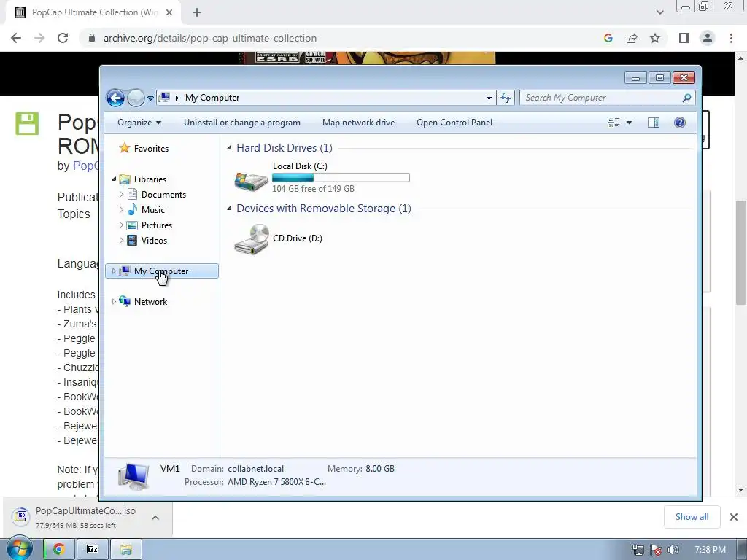Open recent locations arrow beside forward button
The width and height of the screenshot is (747, 560).
[x=150, y=98]
